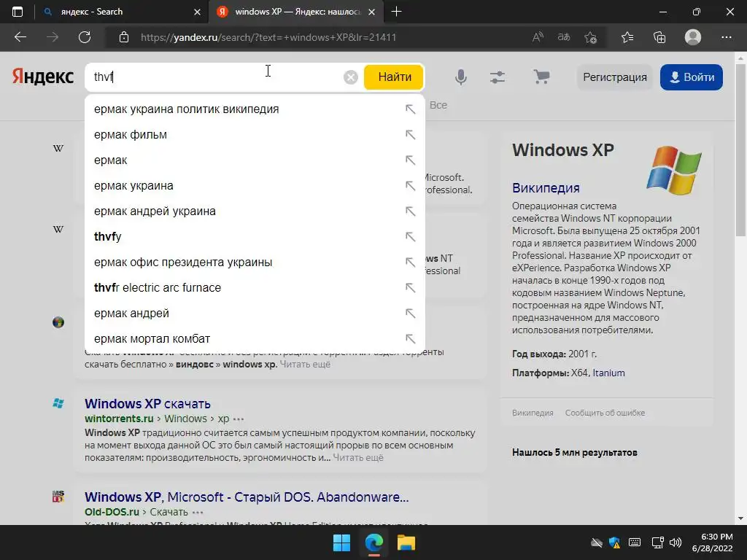Insert suggestion arrow for 'thvfy'

coord(410,237)
